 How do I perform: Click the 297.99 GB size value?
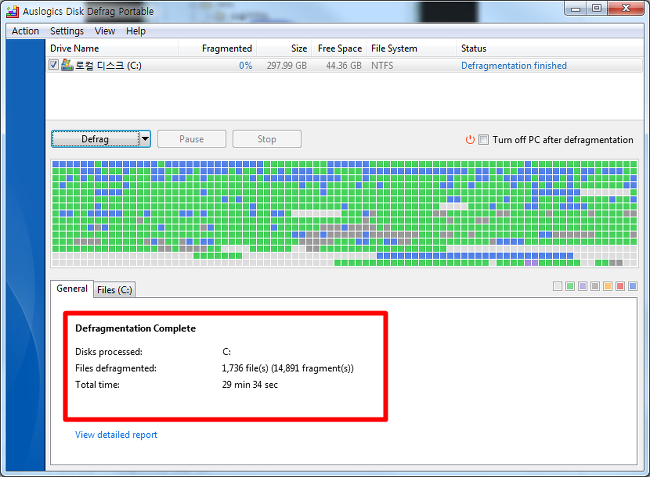click(287, 65)
